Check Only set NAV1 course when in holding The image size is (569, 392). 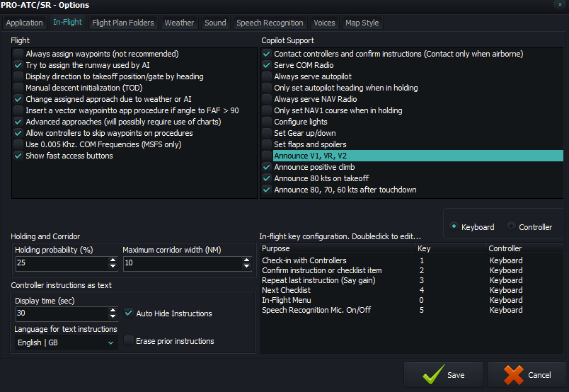pos(267,110)
